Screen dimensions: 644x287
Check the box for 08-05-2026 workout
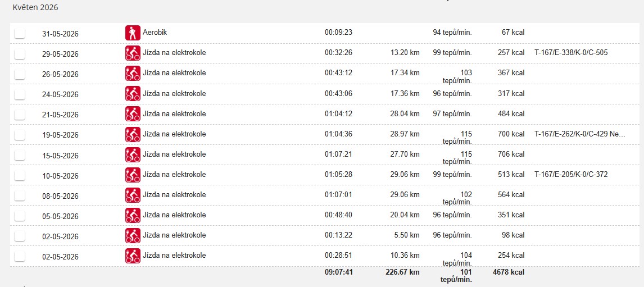tap(19, 196)
